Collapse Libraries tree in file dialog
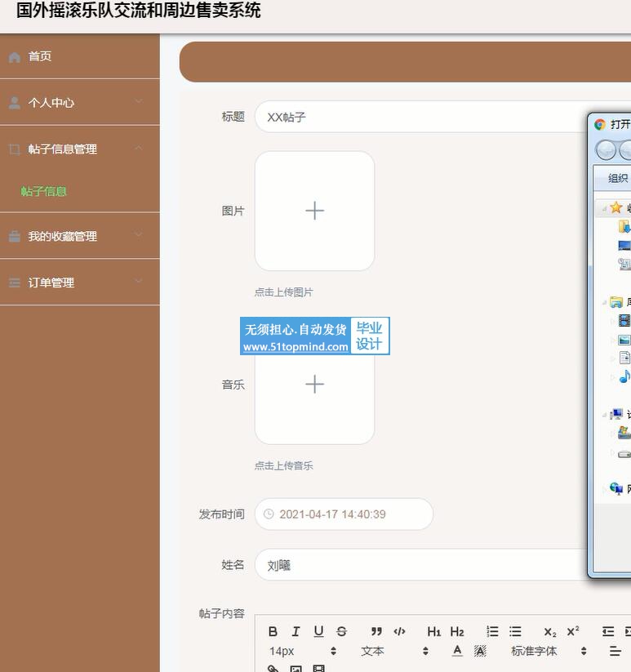Viewport: 631px width, 672px height. pos(604,303)
